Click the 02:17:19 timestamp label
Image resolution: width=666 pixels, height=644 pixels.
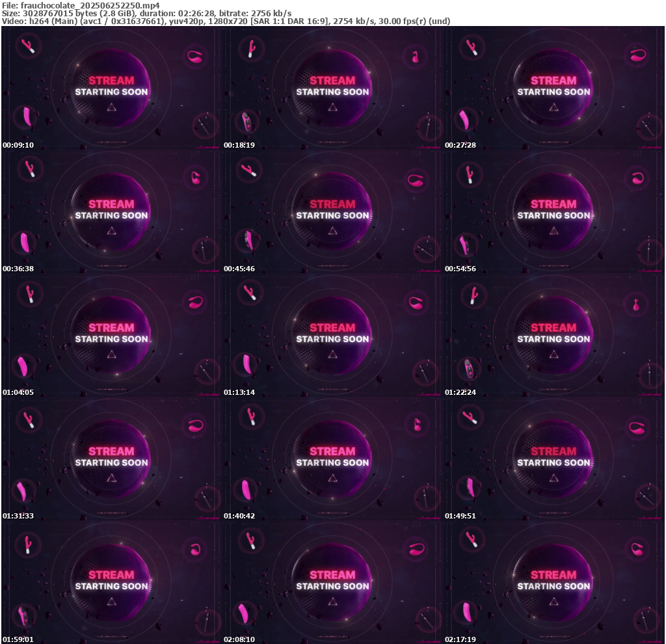[460, 639]
